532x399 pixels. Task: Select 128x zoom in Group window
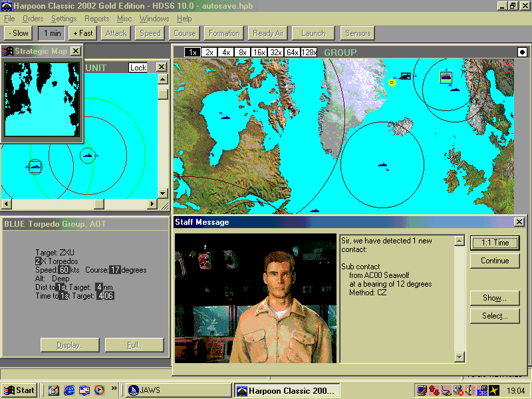309,53
